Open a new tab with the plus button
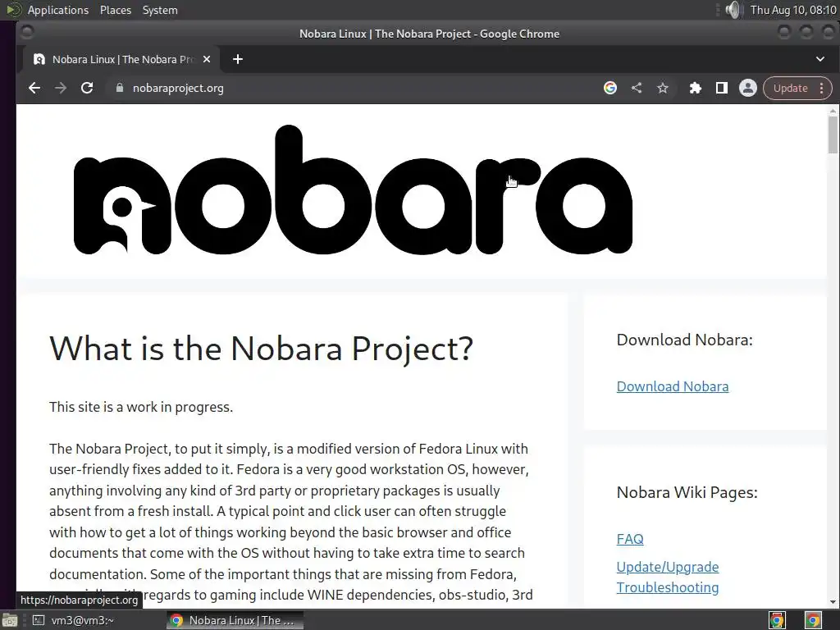The image size is (840, 630). pyautogui.click(x=238, y=59)
